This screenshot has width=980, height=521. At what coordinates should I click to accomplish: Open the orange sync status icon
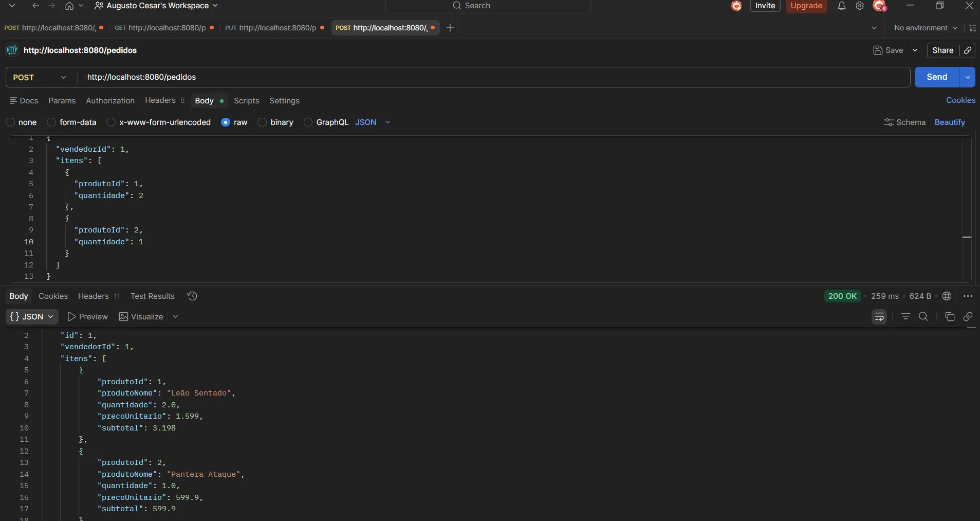(x=736, y=6)
